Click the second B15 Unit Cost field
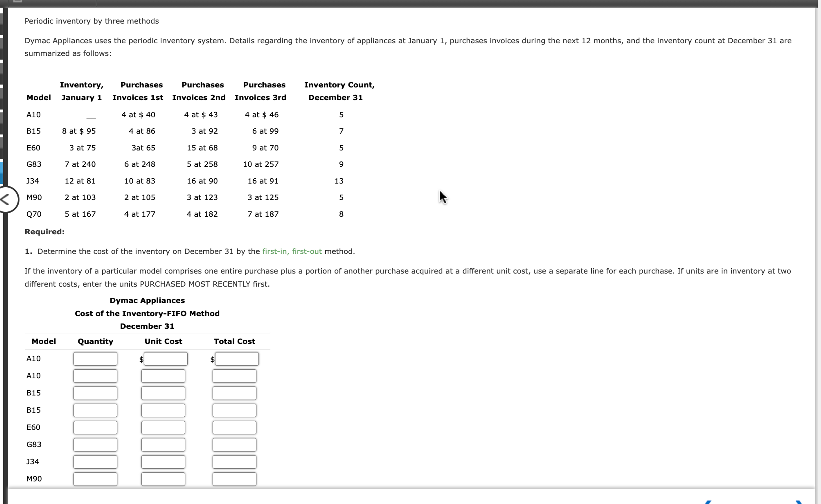The height and width of the screenshot is (504, 821). [x=163, y=410]
